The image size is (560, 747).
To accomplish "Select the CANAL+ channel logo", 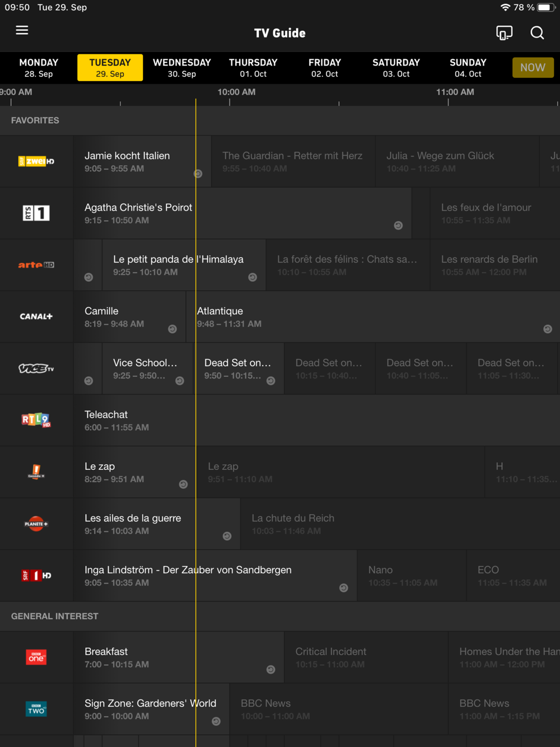I will coord(36,316).
